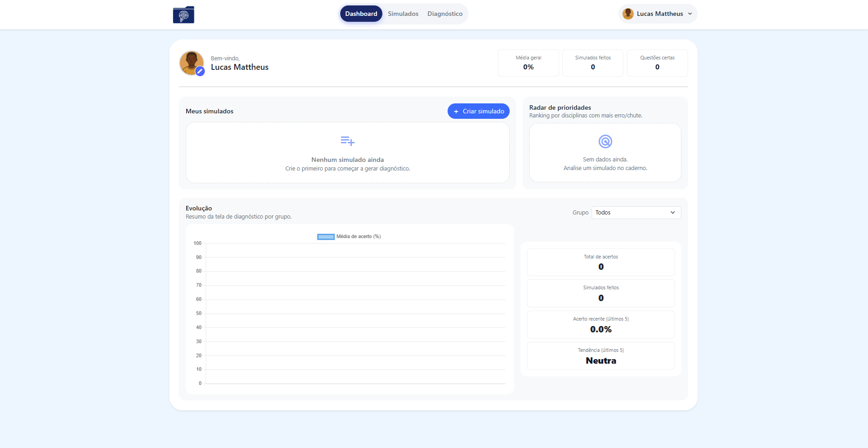Click the 'Meus simulados' heading
This screenshot has width=868, height=448.
[x=209, y=111]
